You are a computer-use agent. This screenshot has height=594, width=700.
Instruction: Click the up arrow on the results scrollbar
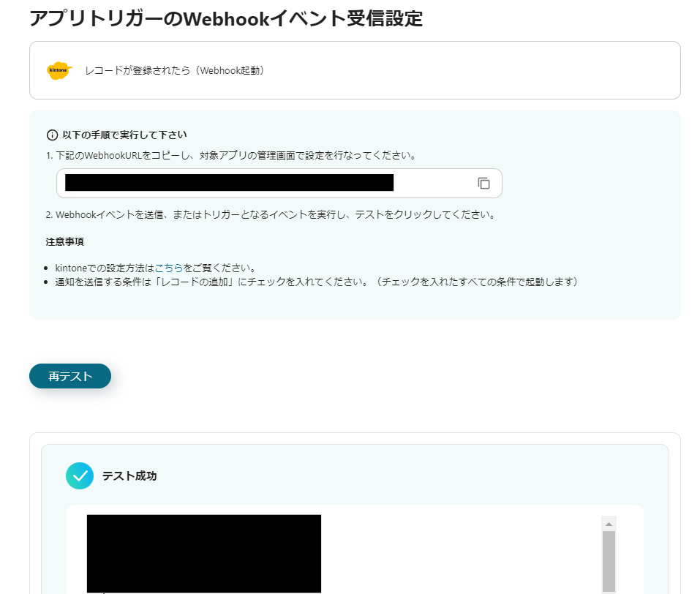point(607,522)
